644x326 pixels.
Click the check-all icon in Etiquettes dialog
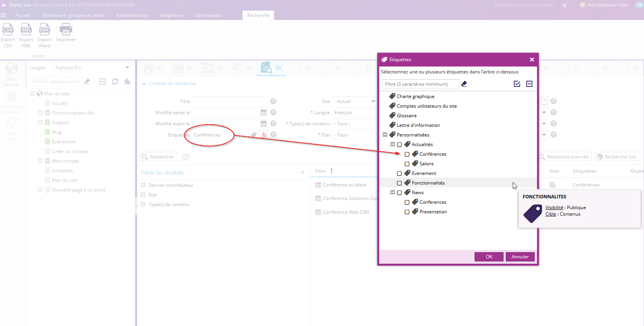(517, 84)
